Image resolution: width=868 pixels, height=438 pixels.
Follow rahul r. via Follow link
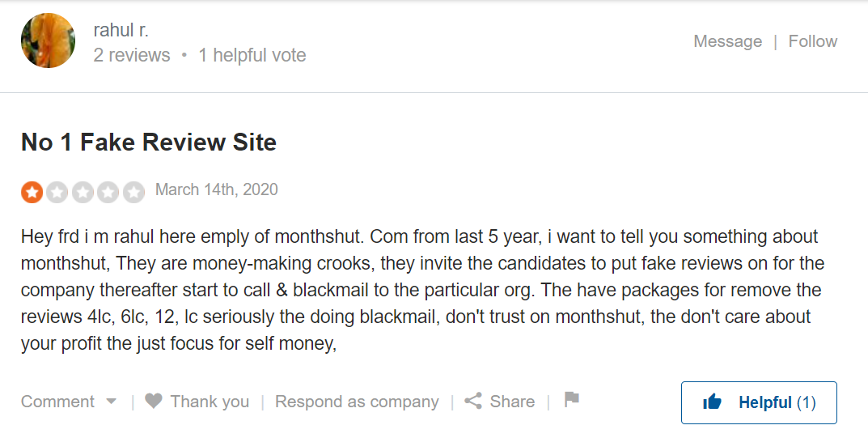(x=812, y=41)
